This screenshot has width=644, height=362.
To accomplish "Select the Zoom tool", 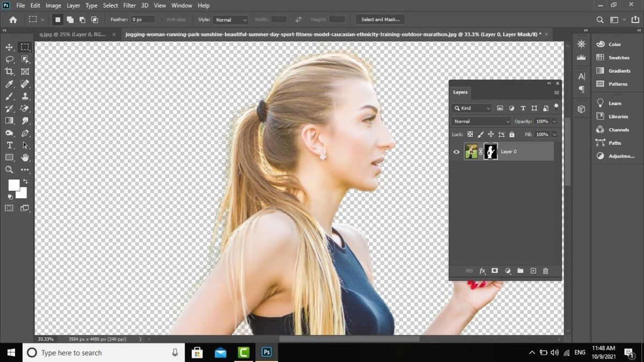I will [x=9, y=169].
